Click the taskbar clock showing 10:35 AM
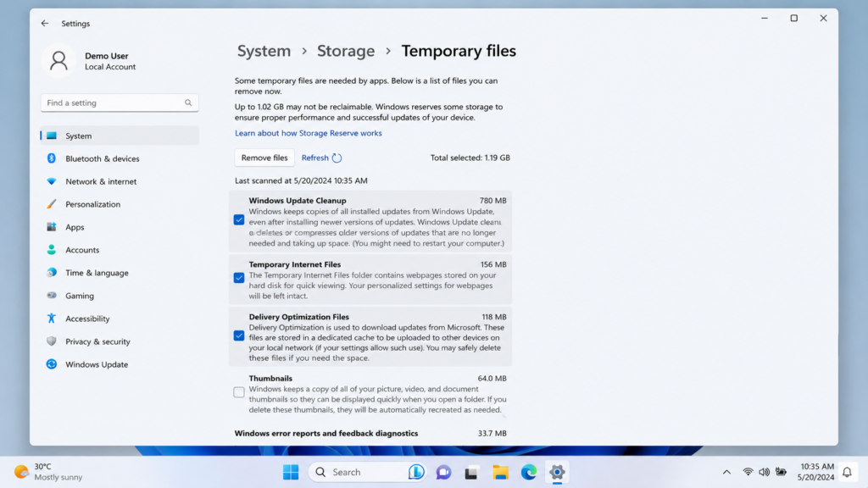The image size is (868, 488). coord(815,472)
